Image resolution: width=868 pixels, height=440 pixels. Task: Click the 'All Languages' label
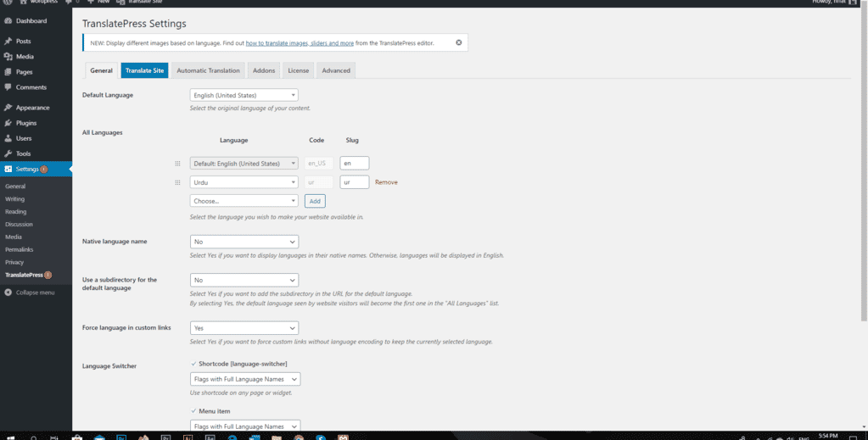(x=103, y=133)
